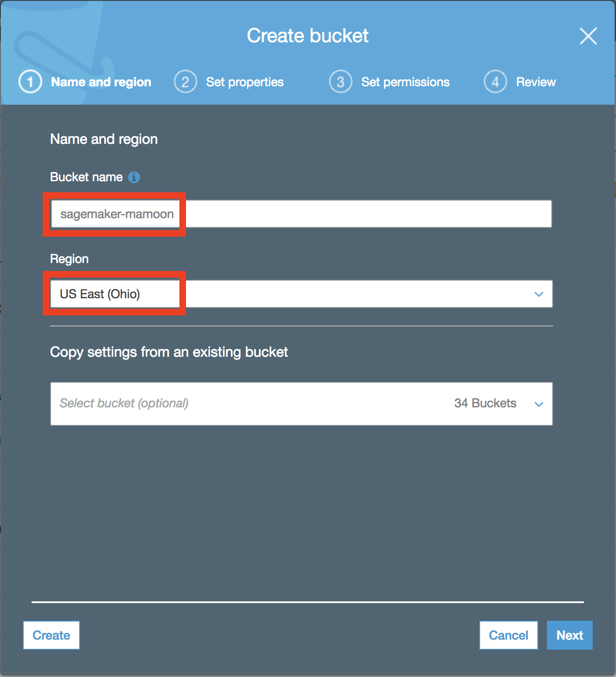Expand the Select bucket chevron arrow
The image size is (616, 677).
539,404
